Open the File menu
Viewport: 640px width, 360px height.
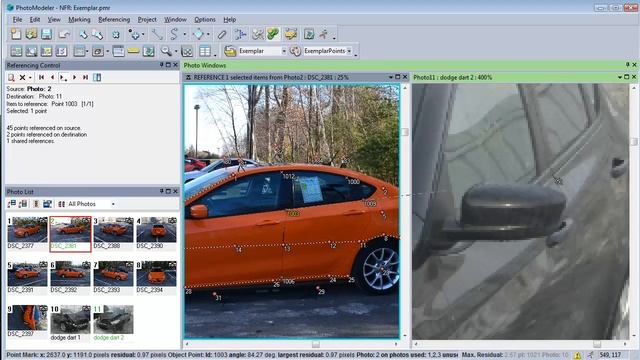pos(17,20)
